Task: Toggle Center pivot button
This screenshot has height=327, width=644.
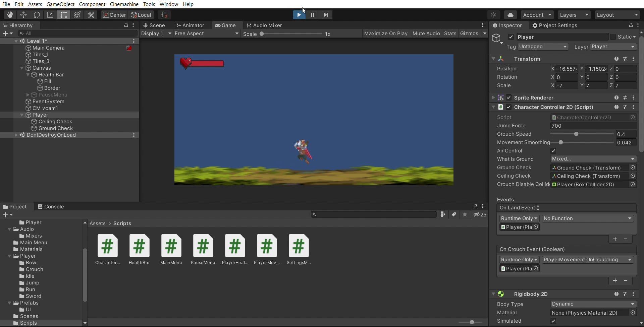Action: pos(114,15)
